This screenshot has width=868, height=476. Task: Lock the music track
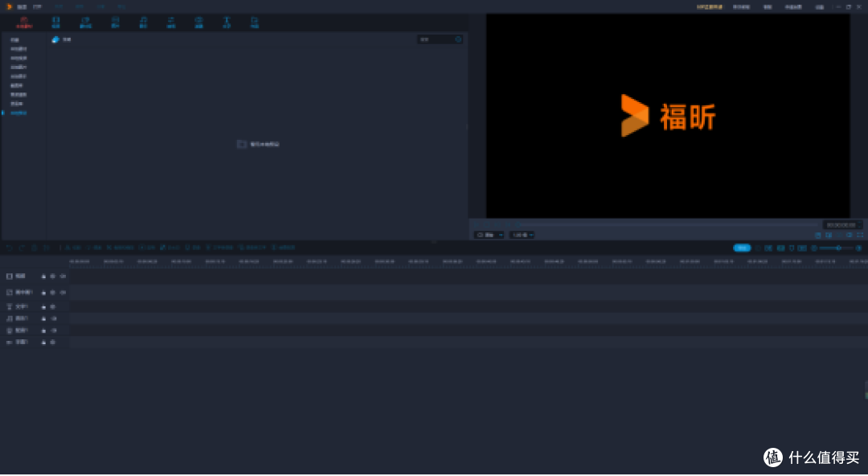[x=43, y=318]
